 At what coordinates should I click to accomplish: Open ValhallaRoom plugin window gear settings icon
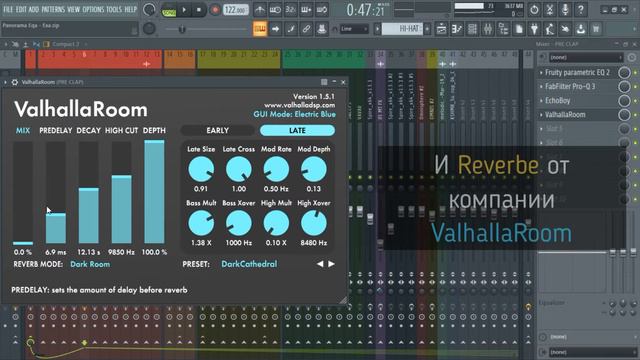[x=15, y=82]
